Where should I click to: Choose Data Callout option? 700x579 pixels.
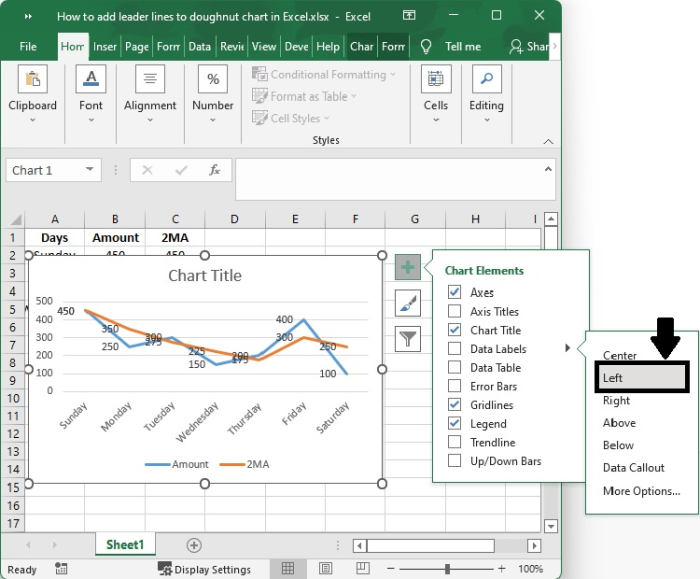point(633,467)
